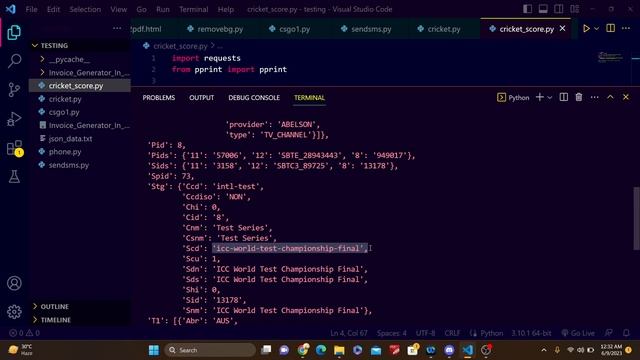Screen dimensions: 640x360
Task: Open editor more actions ellipsis
Action: [x=626, y=28]
